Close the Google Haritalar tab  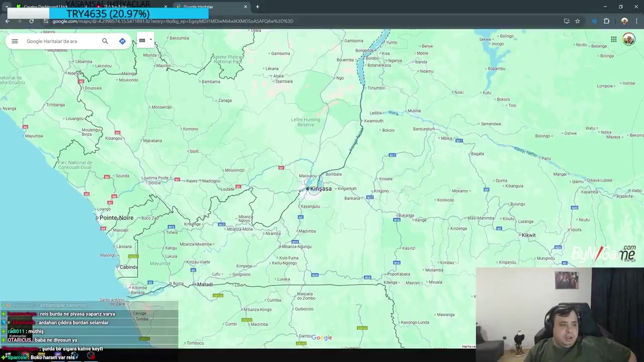coord(246,7)
